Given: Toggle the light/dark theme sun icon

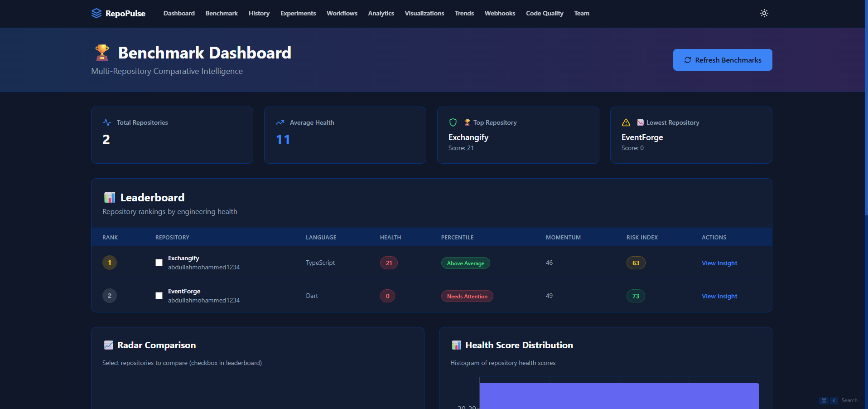Looking at the screenshot, I should pos(764,13).
